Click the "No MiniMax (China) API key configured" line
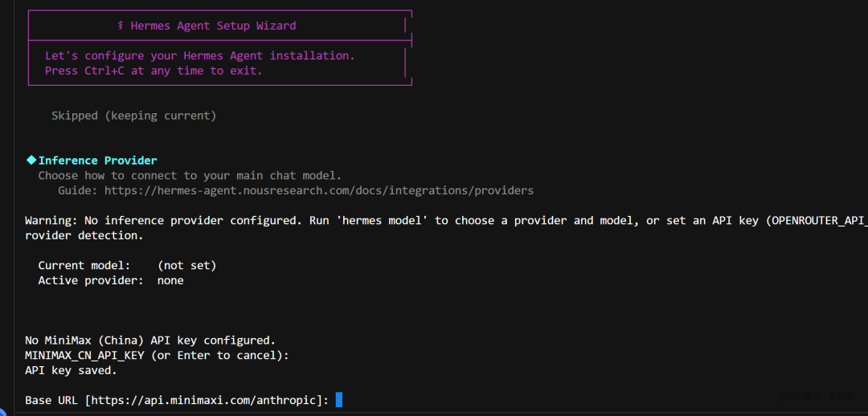This screenshot has width=868, height=416. click(150, 340)
